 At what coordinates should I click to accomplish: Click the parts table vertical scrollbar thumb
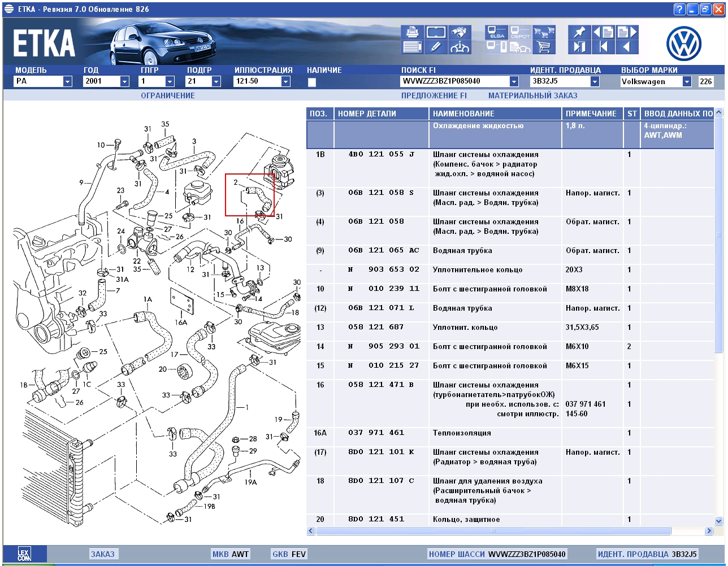[719, 235]
